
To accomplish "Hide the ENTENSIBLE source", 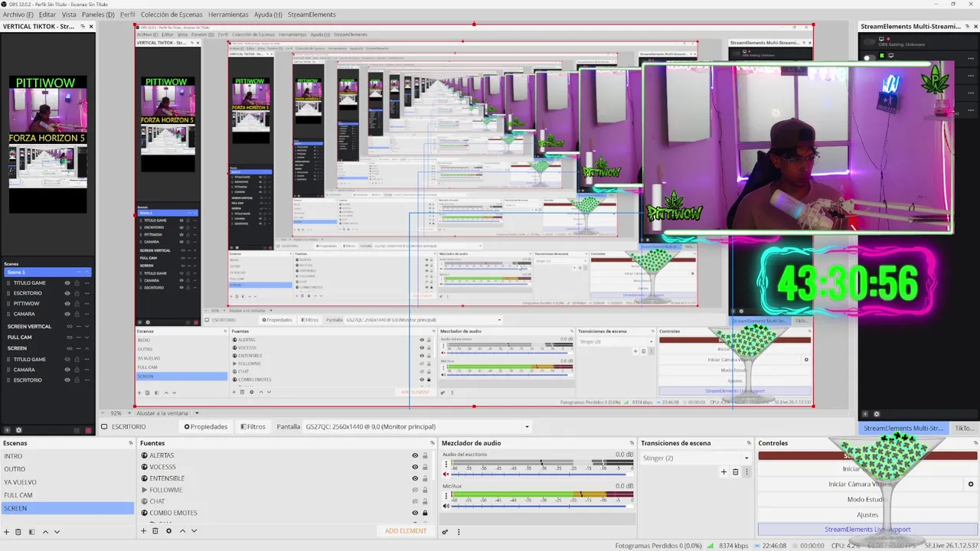I will coord(415,478).
